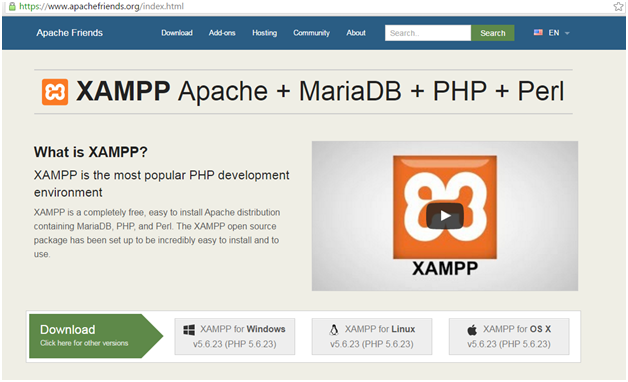Open the Add-ons menu item
Viewport: 628px width, 382px height.
pos(222,33)
